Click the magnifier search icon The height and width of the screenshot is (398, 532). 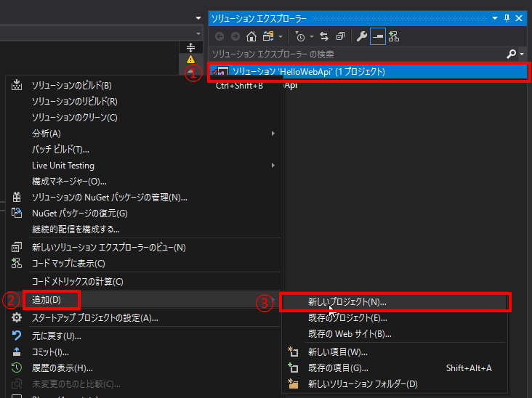click(511, 54)
